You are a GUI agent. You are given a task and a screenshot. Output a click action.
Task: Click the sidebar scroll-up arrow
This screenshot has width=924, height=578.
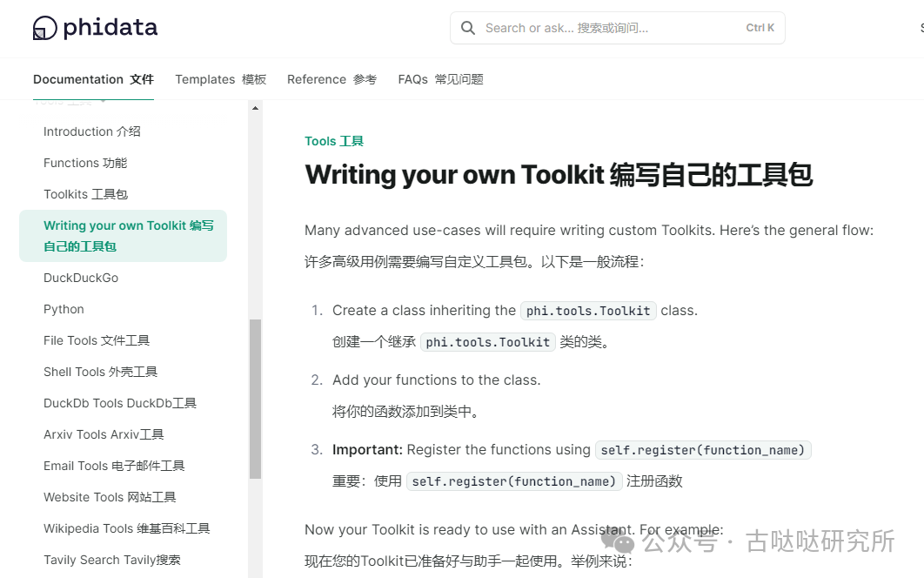click(x=255, y=109)
